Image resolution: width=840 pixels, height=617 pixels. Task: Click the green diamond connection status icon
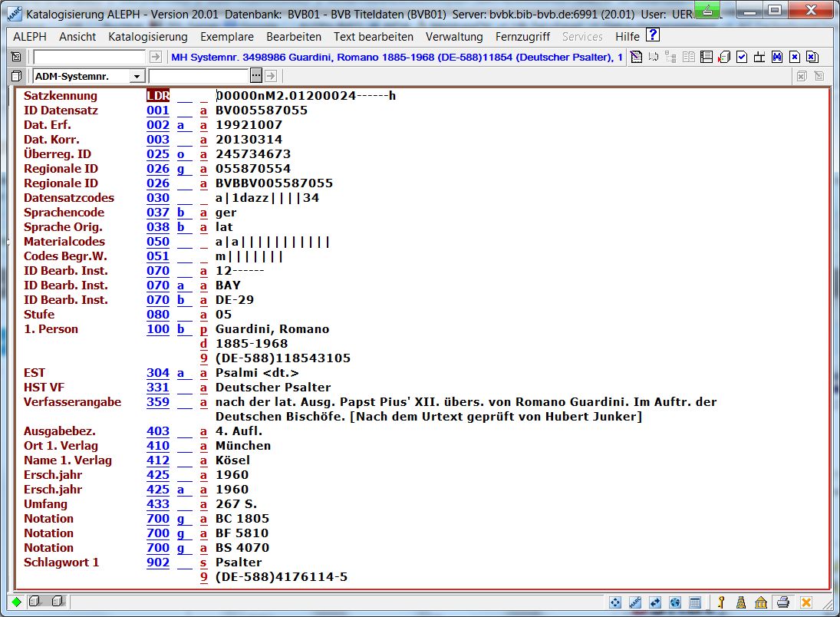[17, 602]
